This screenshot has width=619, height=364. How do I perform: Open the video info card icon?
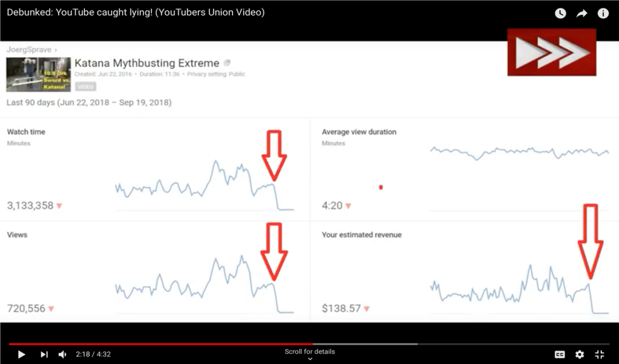(x=603, y=13)
